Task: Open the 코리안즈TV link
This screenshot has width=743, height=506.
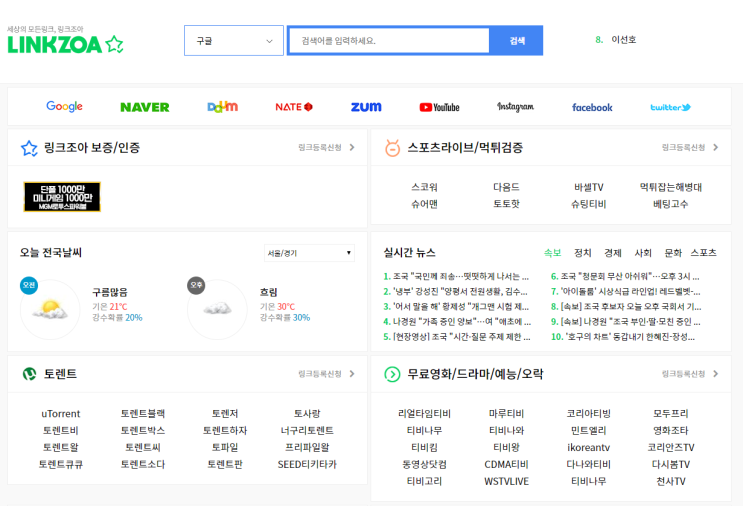Action: tap(671, 447)
